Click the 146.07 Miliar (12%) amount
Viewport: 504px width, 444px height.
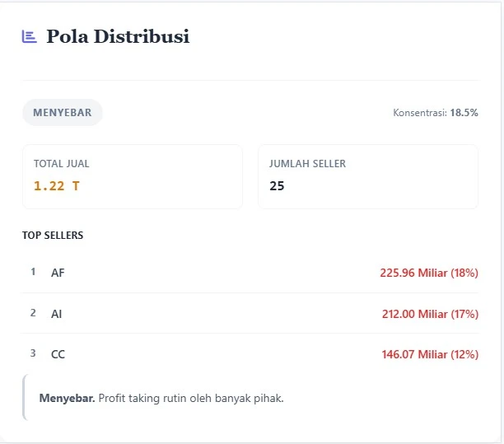[x=428, y=354]
